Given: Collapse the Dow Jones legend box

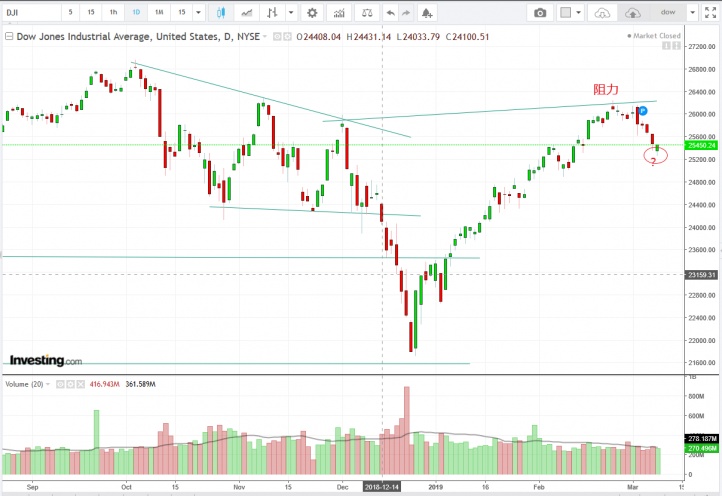Looking at the screenshot, I should pyautogui.click(x=10, y=36).
